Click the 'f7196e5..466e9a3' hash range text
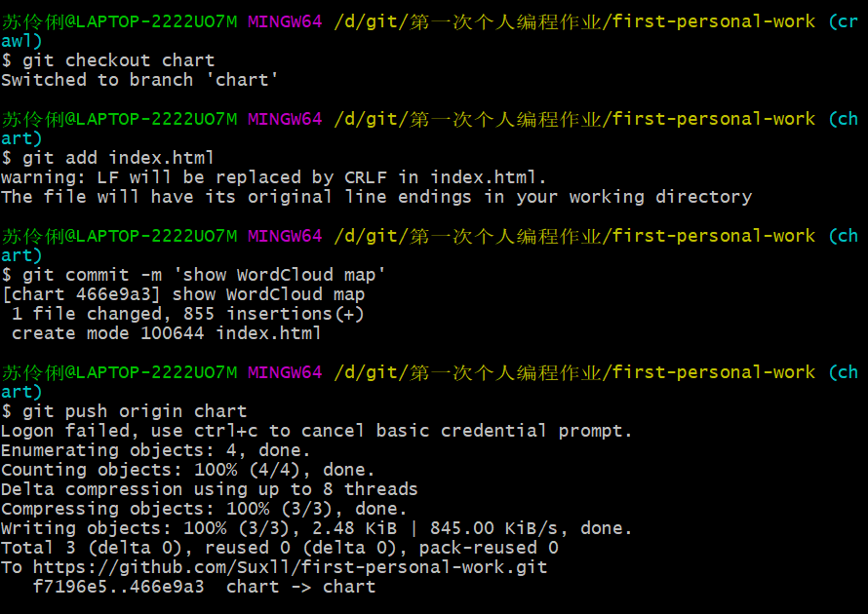Screen dimensions: 868x614 [118, 587]
